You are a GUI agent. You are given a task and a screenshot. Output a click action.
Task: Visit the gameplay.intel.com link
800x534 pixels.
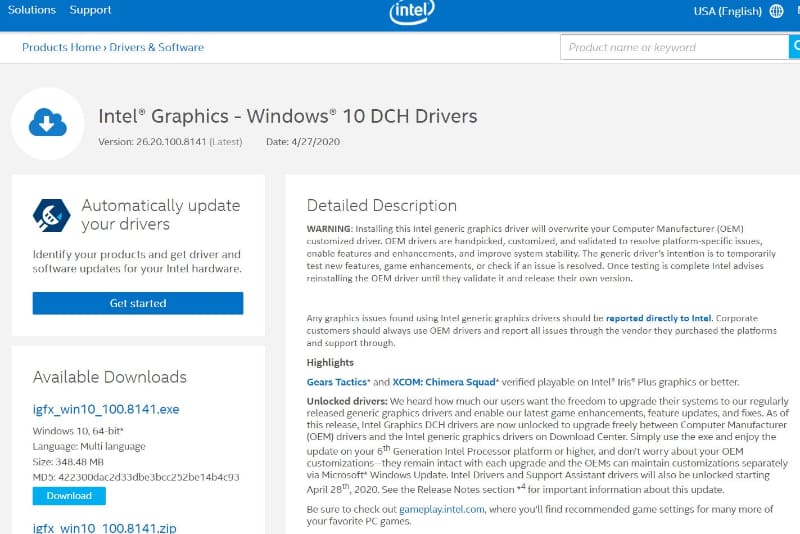(x=441, y=509)
